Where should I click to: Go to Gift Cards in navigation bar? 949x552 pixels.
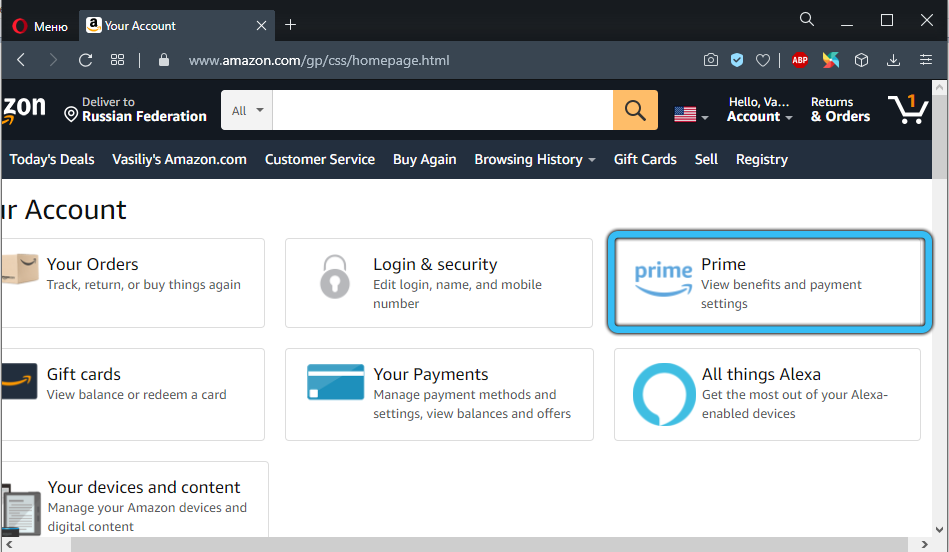(x=645, y=159)
